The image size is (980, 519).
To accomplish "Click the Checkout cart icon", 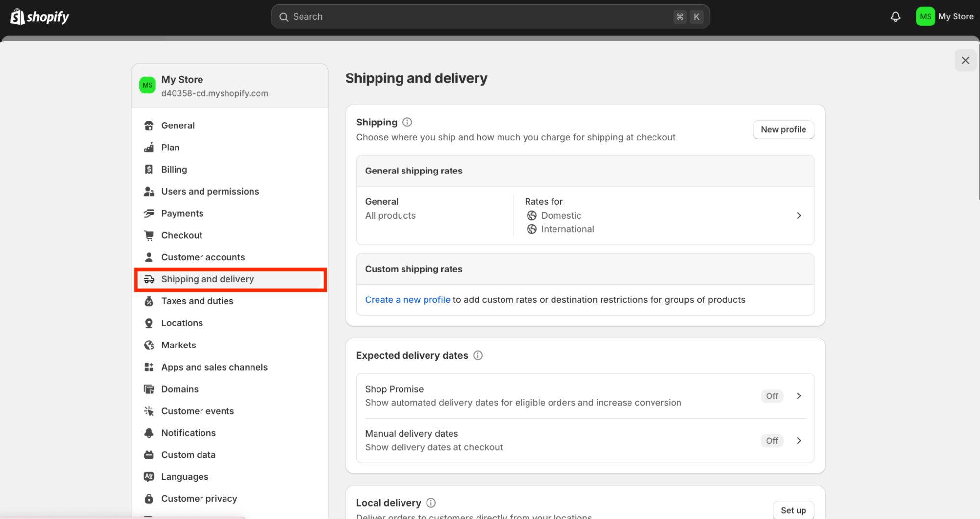I will pos(149,235).
